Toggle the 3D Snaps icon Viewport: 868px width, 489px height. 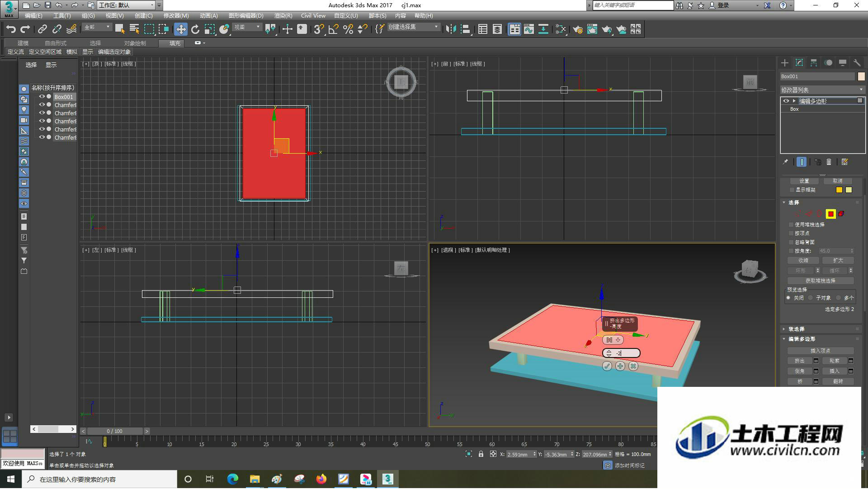[x=319, y=29]
